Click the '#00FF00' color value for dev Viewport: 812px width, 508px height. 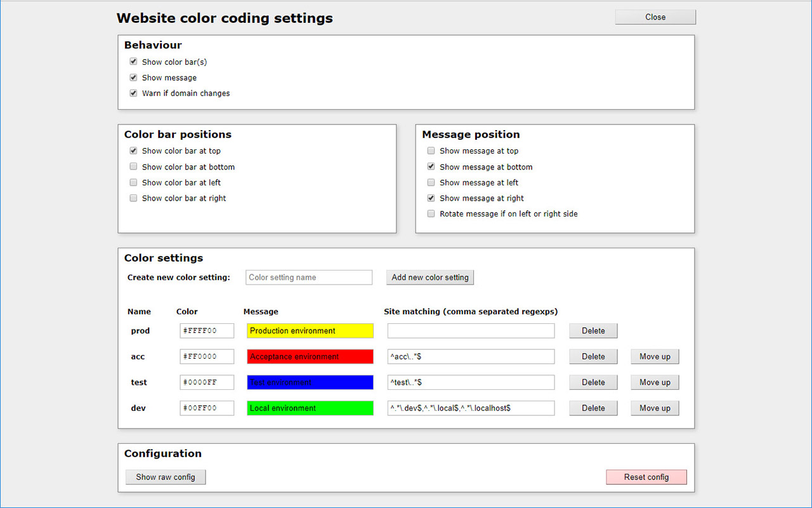[207, 408]
